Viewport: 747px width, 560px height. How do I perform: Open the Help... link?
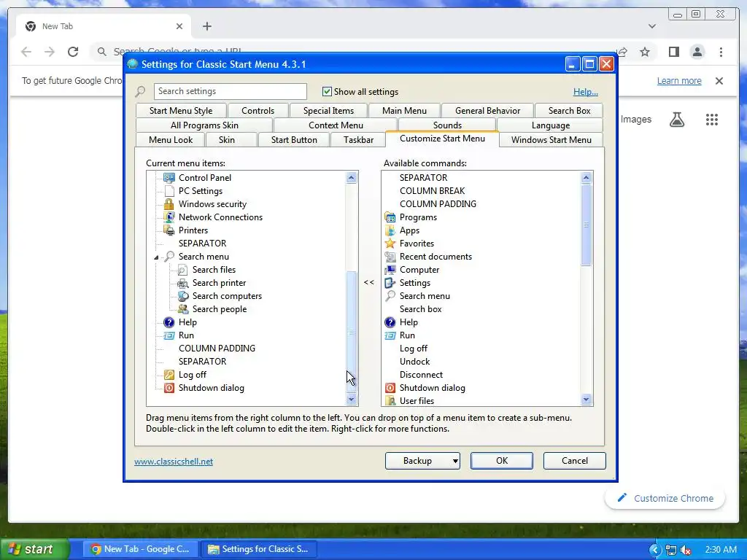tap(586, 92)
